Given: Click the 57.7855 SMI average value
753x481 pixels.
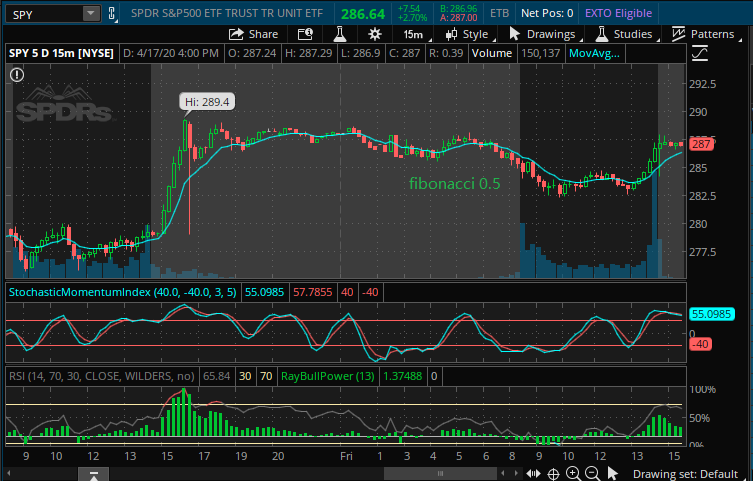Looking at the screenshot, I should tap(313, 292).
